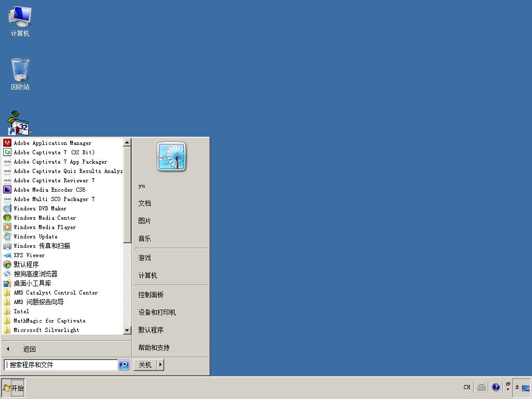The height and width of the screenshot is (399, 532).
Task: Open yu user folder
Action: (141, 186)
